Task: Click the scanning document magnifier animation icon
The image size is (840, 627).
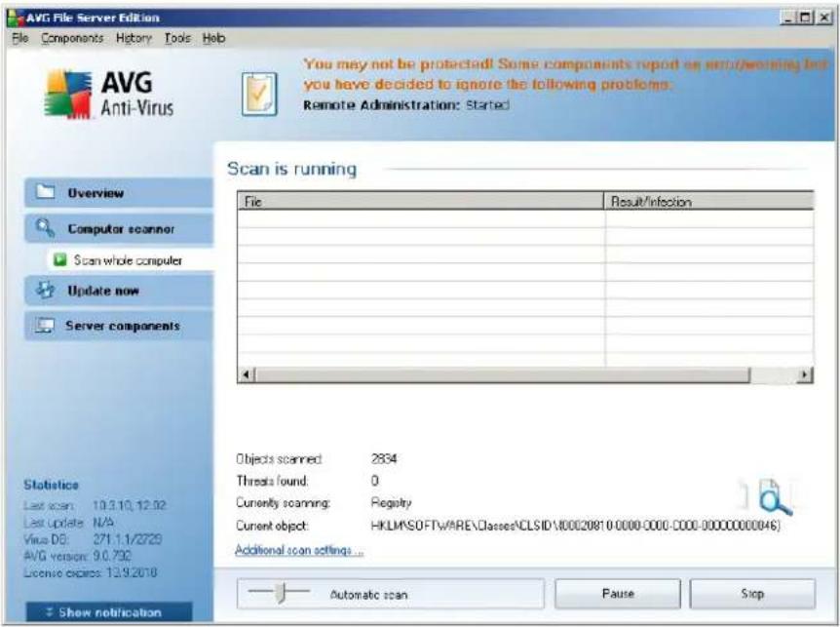Action: (774, 498)
